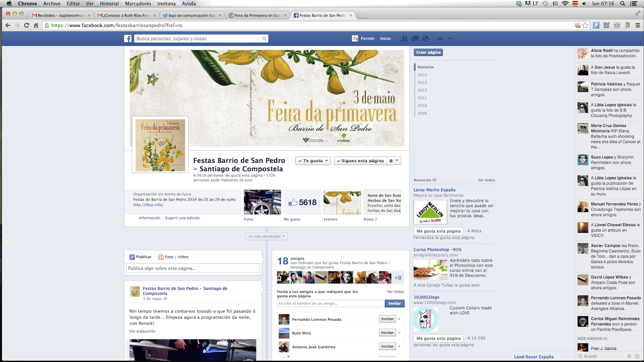Open the Eventos thumbnail
This screenshot has width=644, height=362.
coord(342,202)
